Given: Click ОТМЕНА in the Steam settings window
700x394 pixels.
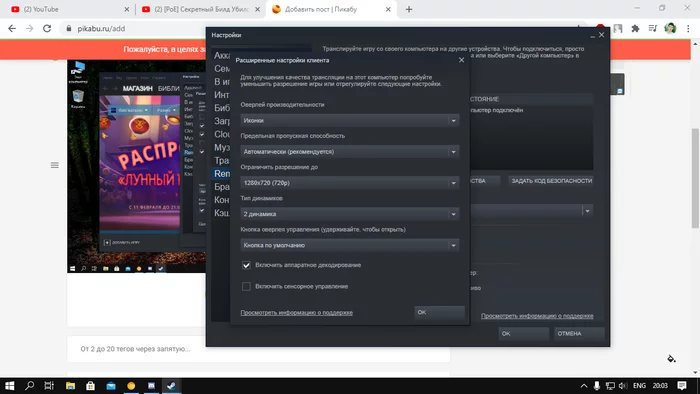Looking at the screenshot, I should (x=579, y=334).
